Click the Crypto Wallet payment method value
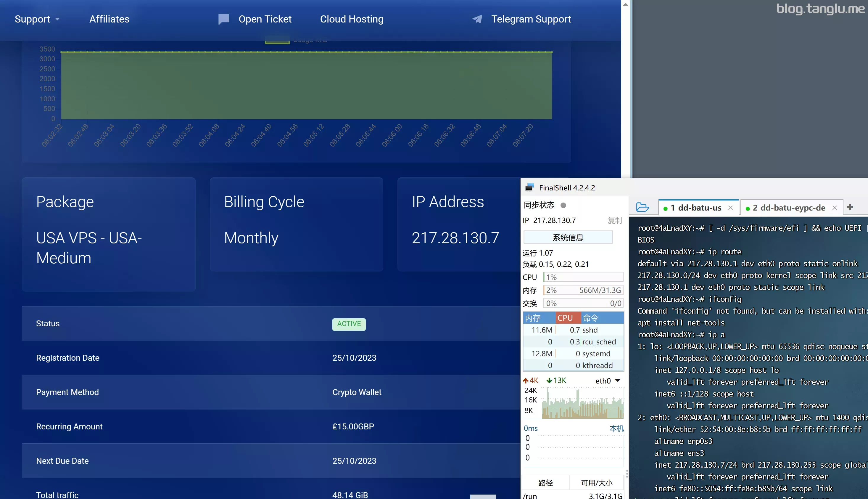 tap(356, 392)
